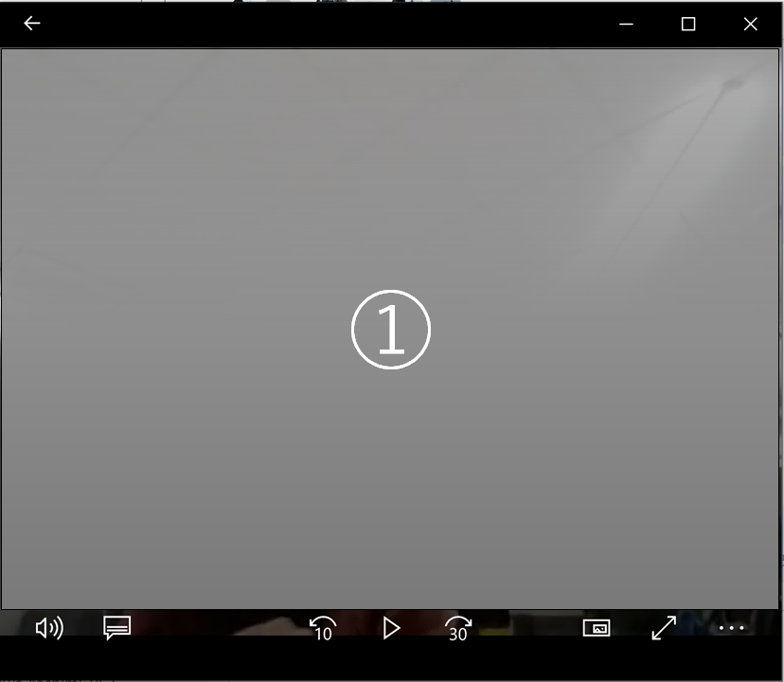
Task: Open the volume control
Action: point(49,628)
